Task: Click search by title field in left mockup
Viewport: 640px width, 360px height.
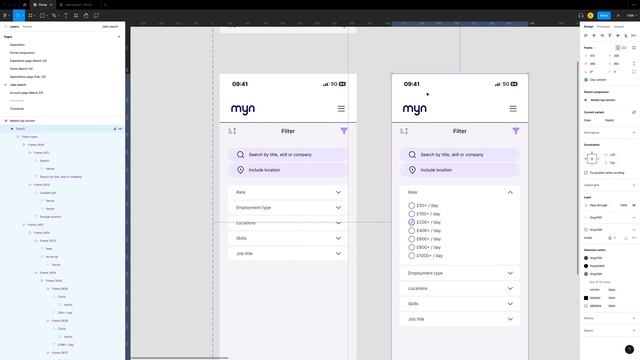Action: [288, 155]
